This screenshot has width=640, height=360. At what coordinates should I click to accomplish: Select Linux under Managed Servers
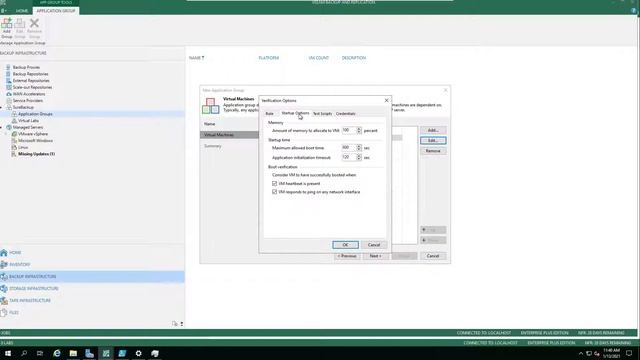[23, 147]
